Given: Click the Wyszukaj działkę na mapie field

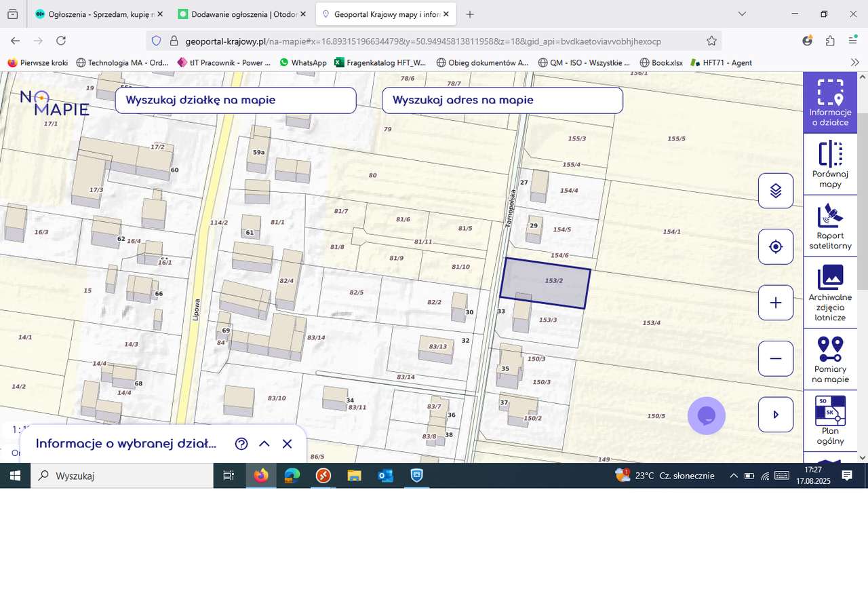Looking at the screenshot, I should (x=235, y=100).
